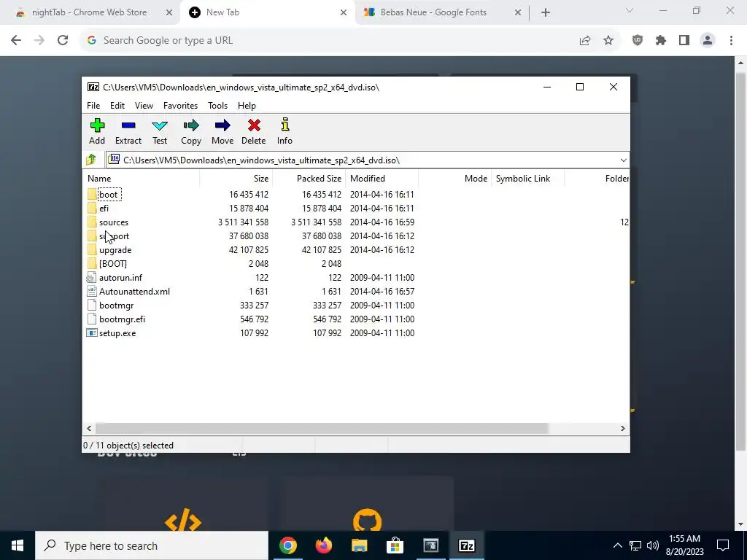Open the File menu in 7-Zip
Viewport: 747px width, 560px height.
click(93, 106)
